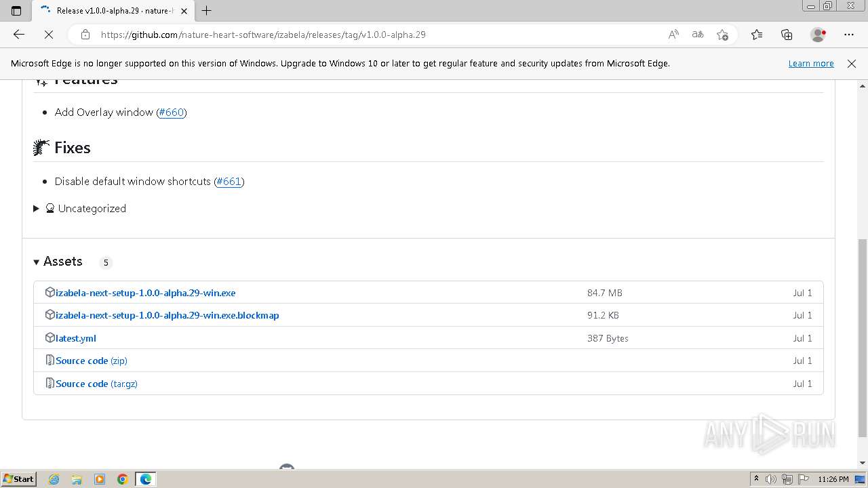The image size is (868, 488).
Task: Open a new browser tab
Action: pos(207,10)
